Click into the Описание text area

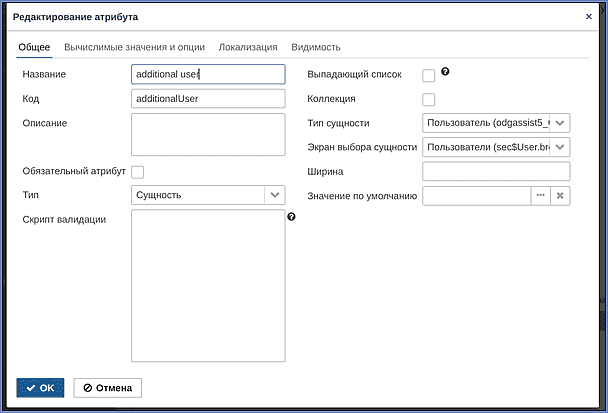[208, 135]
